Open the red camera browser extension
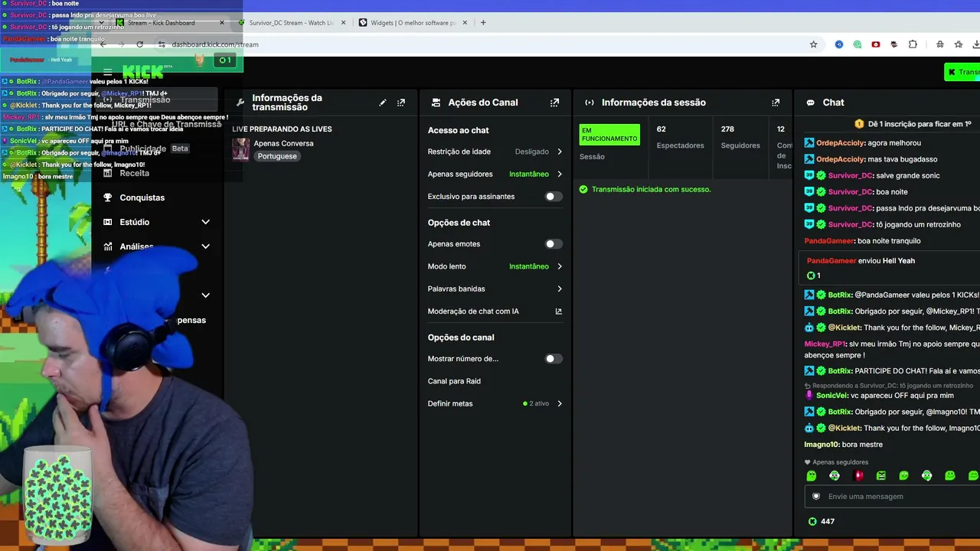980x551 pixels. [876, 44]
